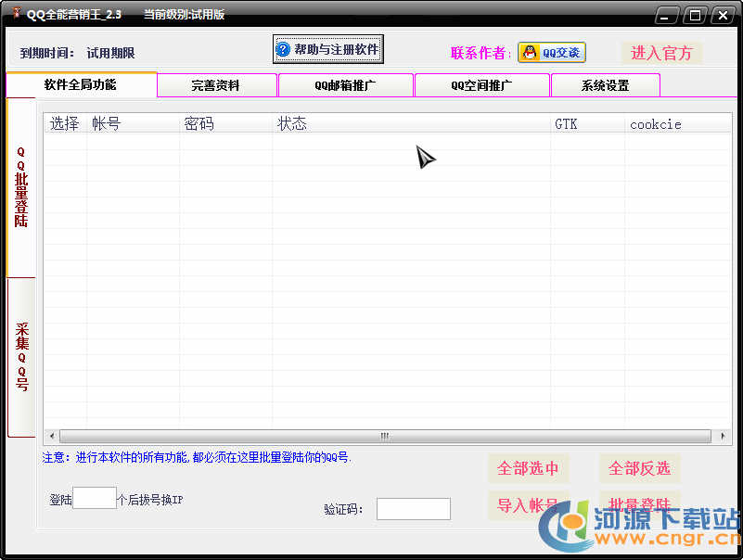Click 全部反选 button

[x=640, y=468]
